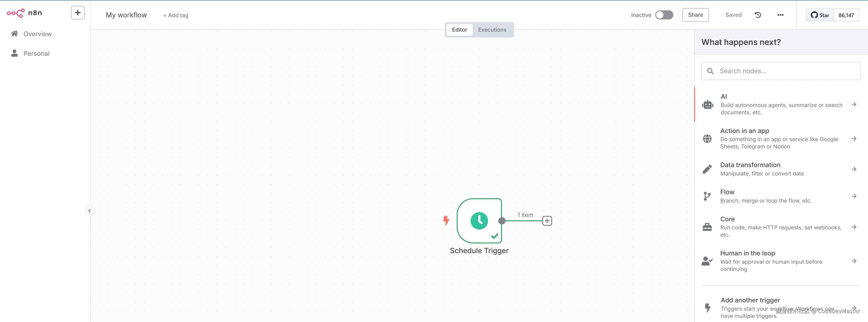The width and height of the screenshot is (868, 322).
Task: Open workflow history clock icon
Action: click(x=758, y=15)
